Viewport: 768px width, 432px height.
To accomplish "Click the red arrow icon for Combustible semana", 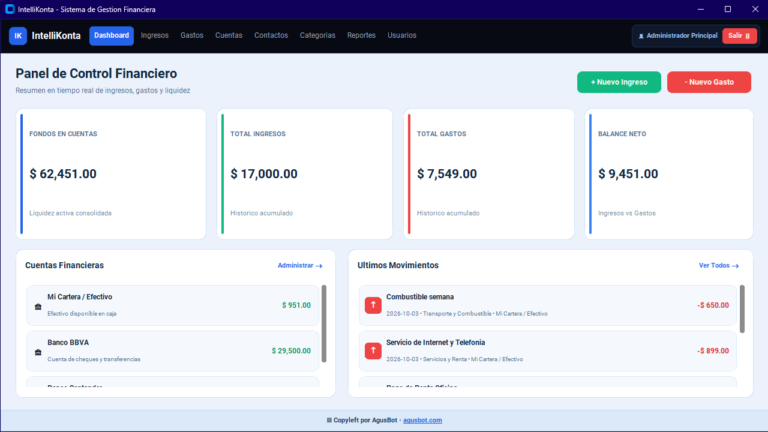I will 373,305.
